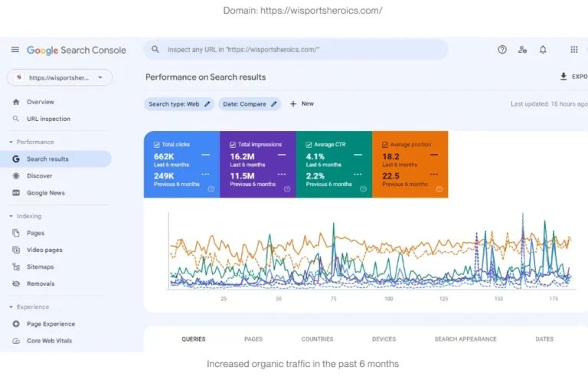Select Search results in sidebar
588x383 pixels.
(x=55, y=159)
